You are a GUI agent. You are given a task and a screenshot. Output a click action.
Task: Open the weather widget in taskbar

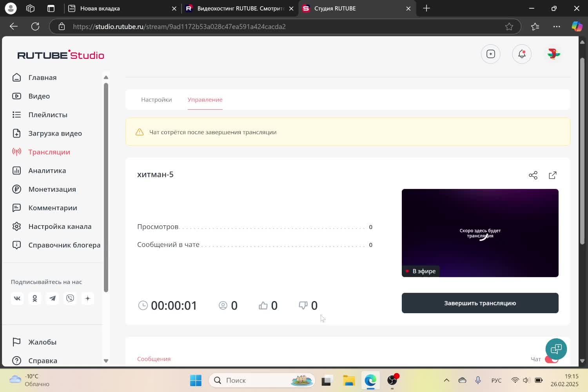coord(30,380)
